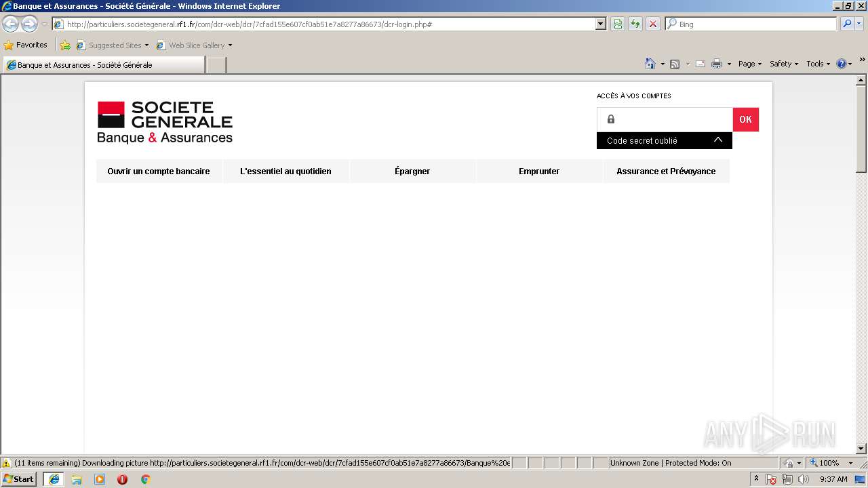Click the browser Forward arrow button
The image size is (868, 488).
[x=29, y=24]
